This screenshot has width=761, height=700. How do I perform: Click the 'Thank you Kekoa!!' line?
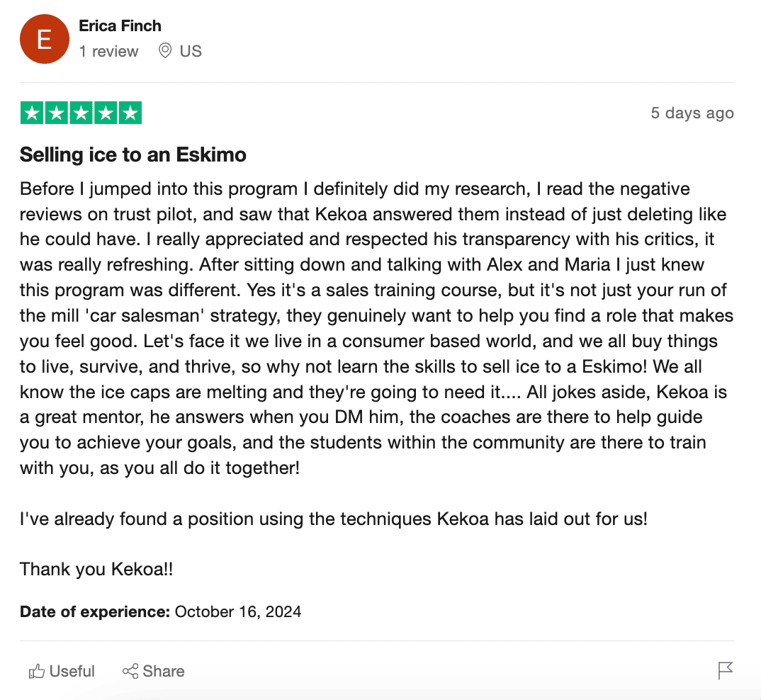click(x=96, y=569)
